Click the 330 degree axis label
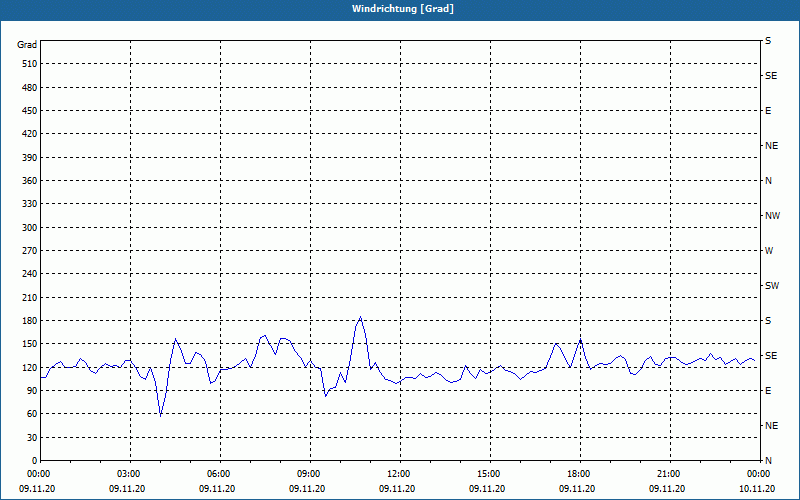Screen dimensions: 800x500 coord(29,204)
